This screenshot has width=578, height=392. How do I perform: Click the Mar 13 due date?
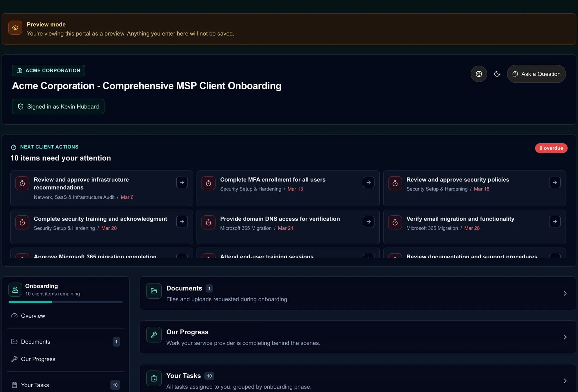pyautogui.click(x=295, y=189)
